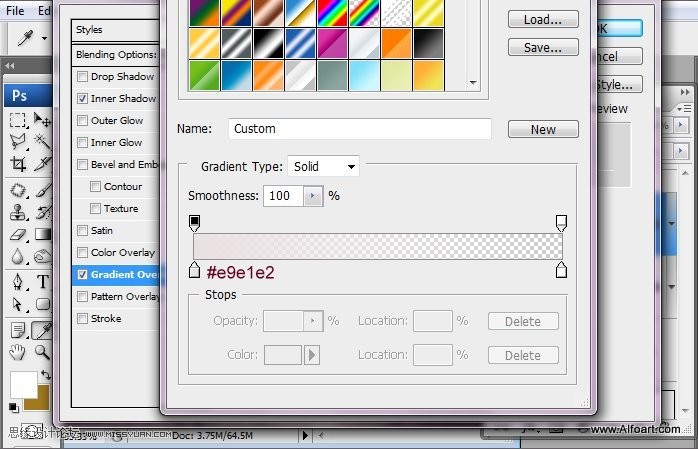Select the Rectangular Marquee tool
The height and width of the screenshot is (449, 698).
coord(18,120)
